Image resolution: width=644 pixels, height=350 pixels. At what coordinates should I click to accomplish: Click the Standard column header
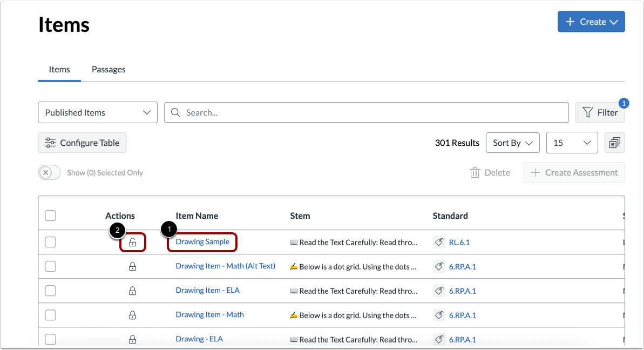(450, 216)
